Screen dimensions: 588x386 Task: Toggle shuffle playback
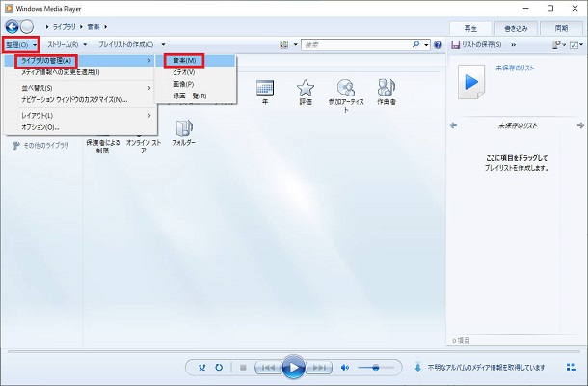click(202, 368)
